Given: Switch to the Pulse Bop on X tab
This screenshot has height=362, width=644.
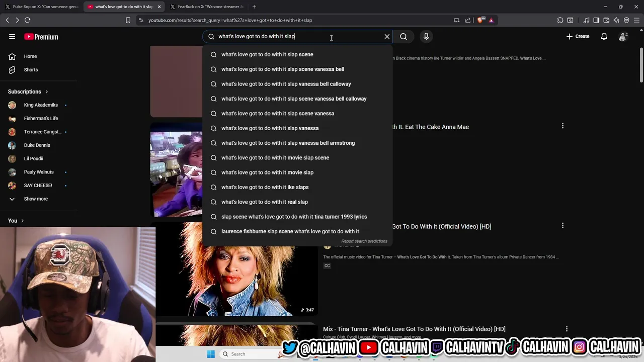Looking at the screenshot, I should (x=41, y=7).
